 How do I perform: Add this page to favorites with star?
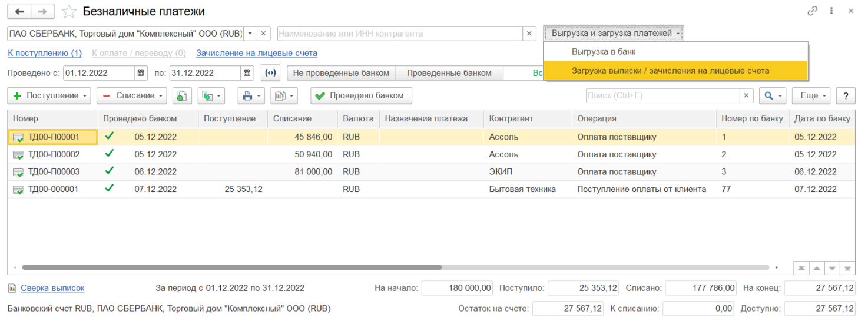69,11
